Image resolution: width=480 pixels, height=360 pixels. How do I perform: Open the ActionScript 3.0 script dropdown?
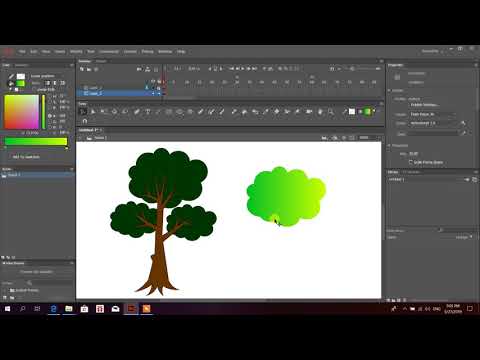pyautogui.click(x=433, y=123)
